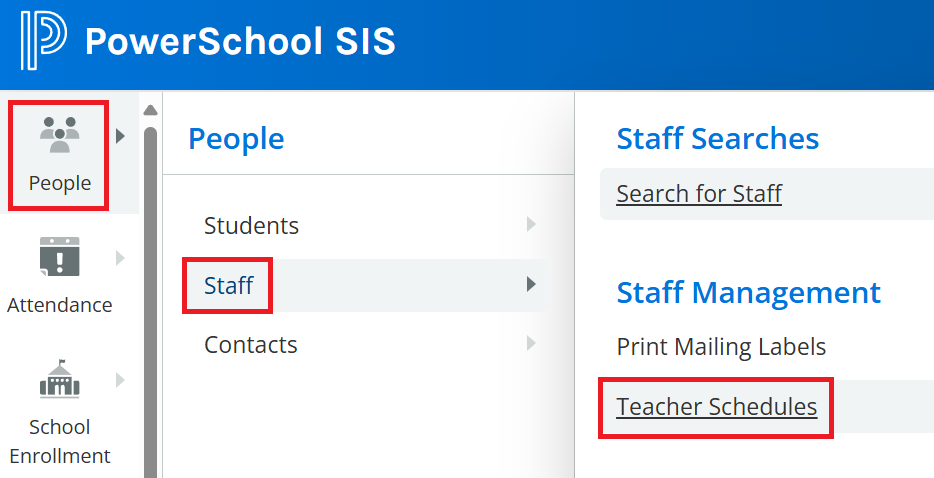This screenshot has height=478, width=934.
Task: Select Contacts in People menu
Action: (x=251, y=345)
